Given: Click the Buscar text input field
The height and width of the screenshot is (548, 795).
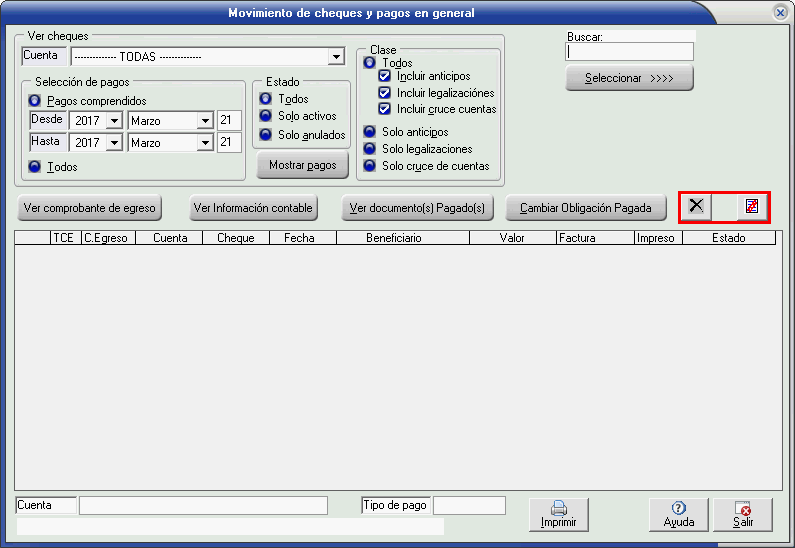Looking at the screenshot, I should point(629,52).
